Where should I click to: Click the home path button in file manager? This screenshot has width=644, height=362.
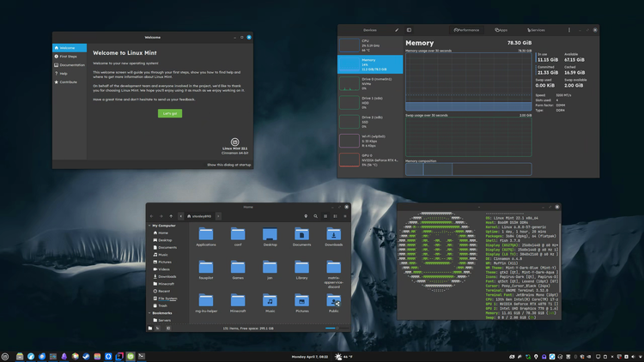[199, 216]
